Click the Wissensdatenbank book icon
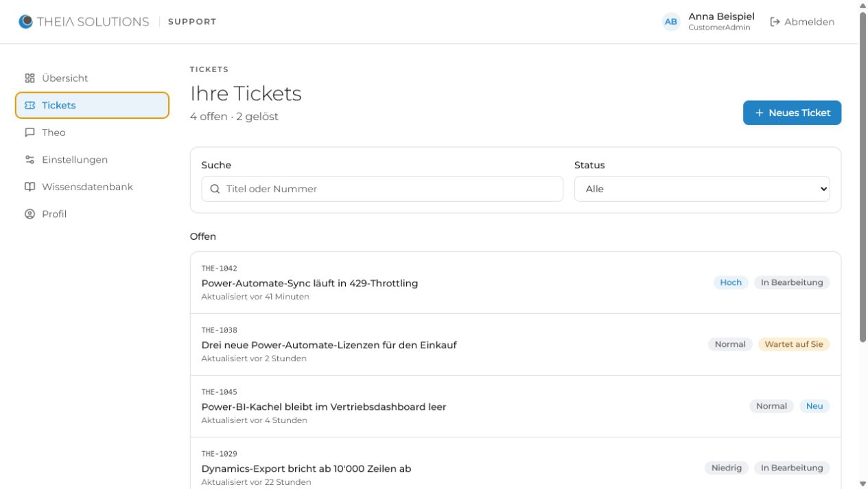Viewport: 868px width, 489px height. pyautogui.click(x=30, y=187)
